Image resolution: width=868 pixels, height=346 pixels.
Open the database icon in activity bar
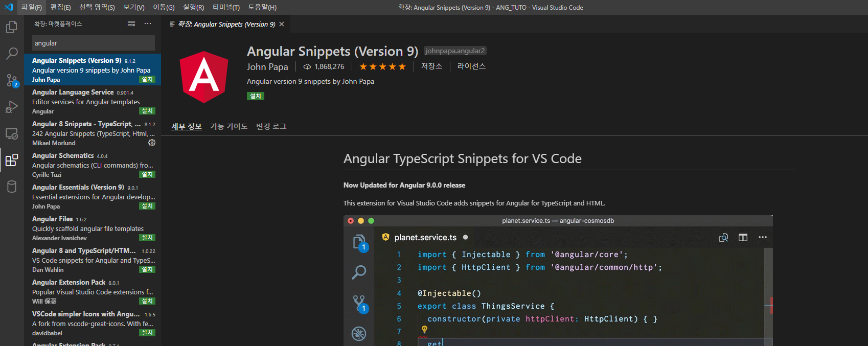click(x=12, y=187)
